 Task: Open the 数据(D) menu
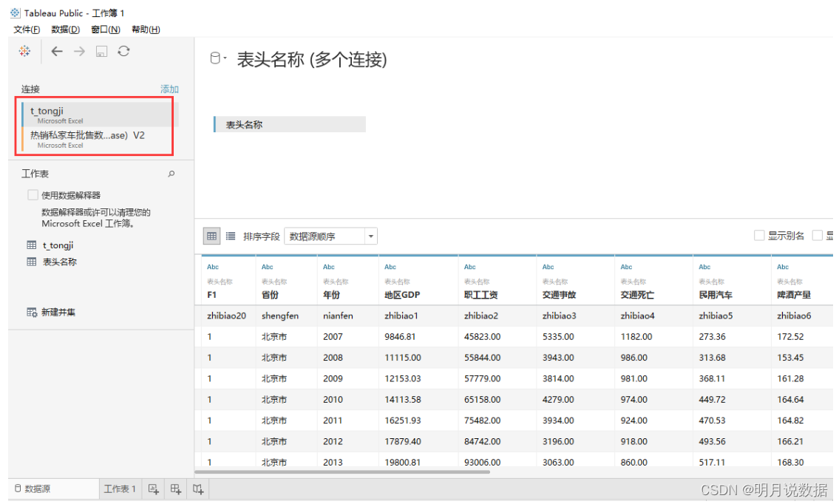click(65, 30)
